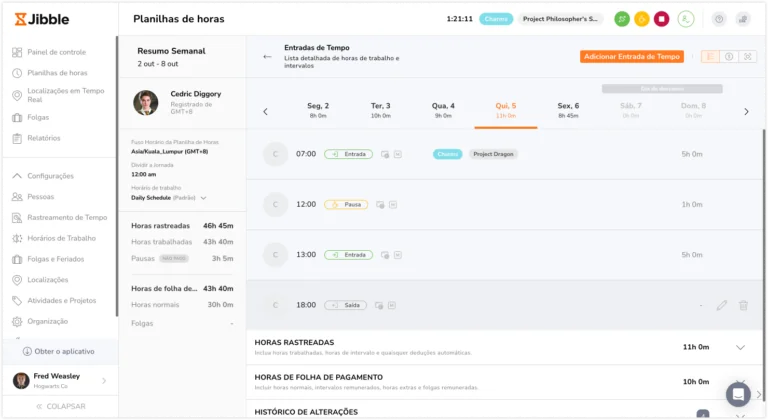Click the Organização gear icon
This screenshot has width=768, height=420.
(17, 321)
